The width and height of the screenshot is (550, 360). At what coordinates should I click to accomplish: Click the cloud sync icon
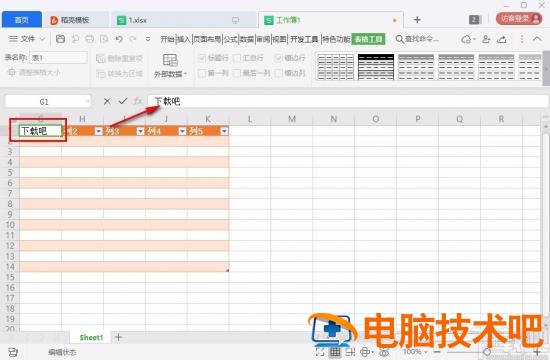tap(466, 39)
